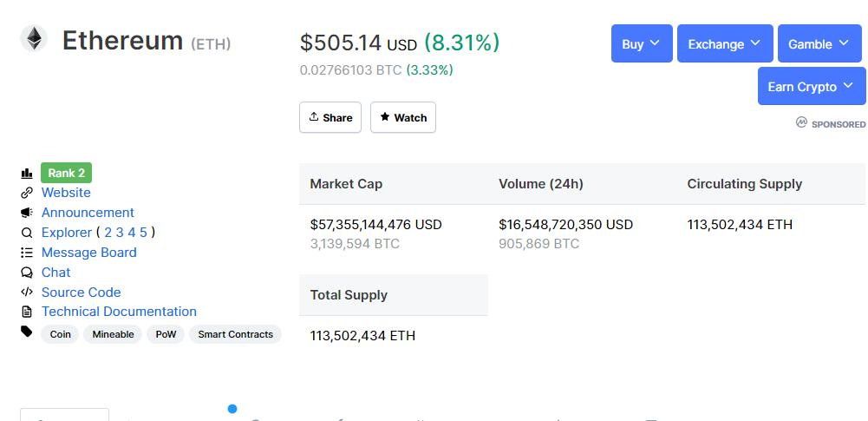The height and width of the screenshot is (421, 868).
Task: Click the green Rank 2 badge
Action: coord(66,173)
